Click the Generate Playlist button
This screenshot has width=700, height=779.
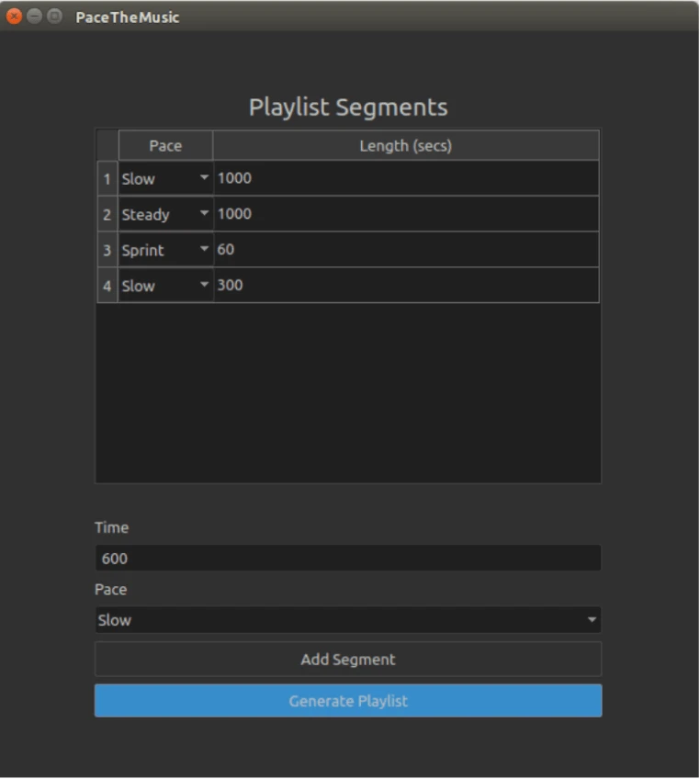pyautogui.click(x=348, y=701)
